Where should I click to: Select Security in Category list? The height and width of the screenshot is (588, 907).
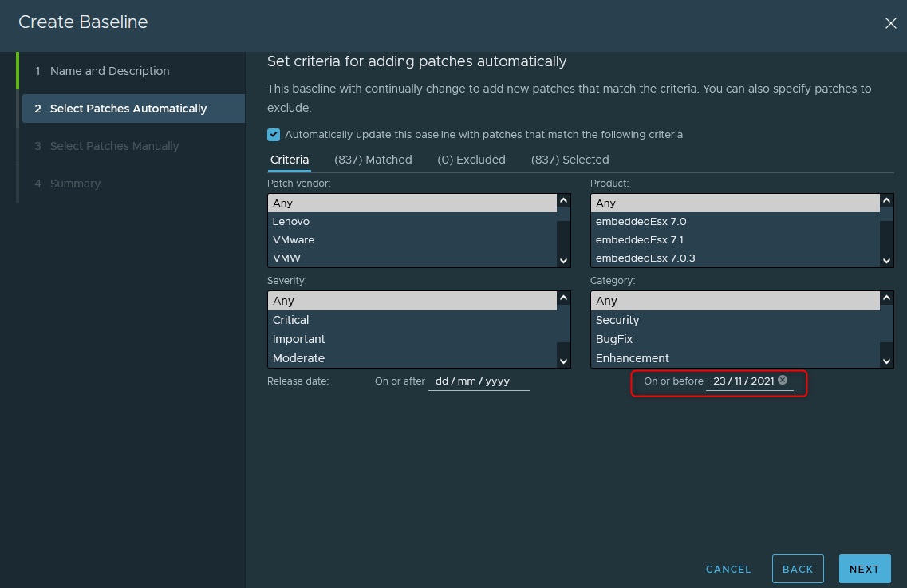click(617, 320)
